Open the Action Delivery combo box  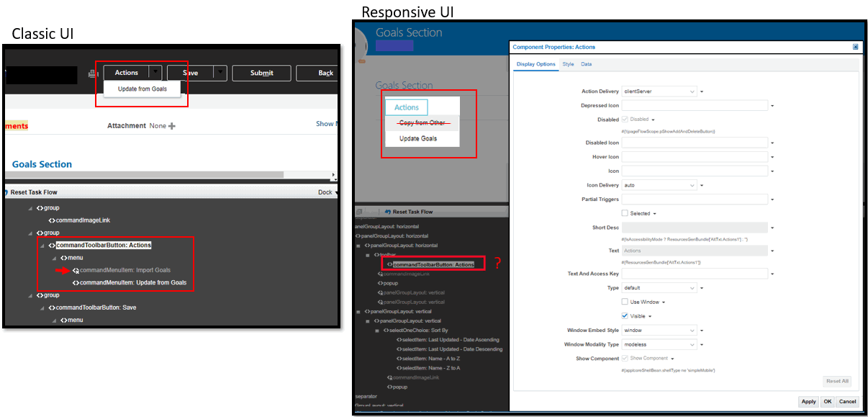coord(660,91)
